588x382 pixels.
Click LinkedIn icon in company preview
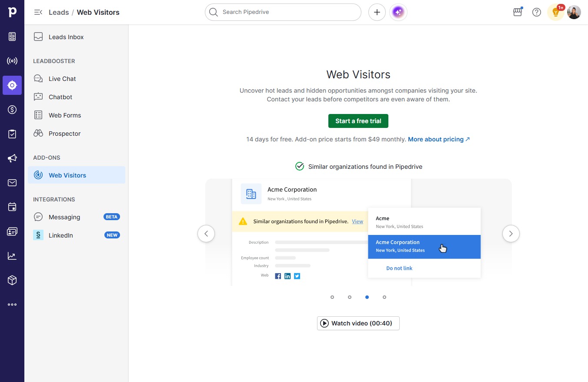tap(287, 276)
